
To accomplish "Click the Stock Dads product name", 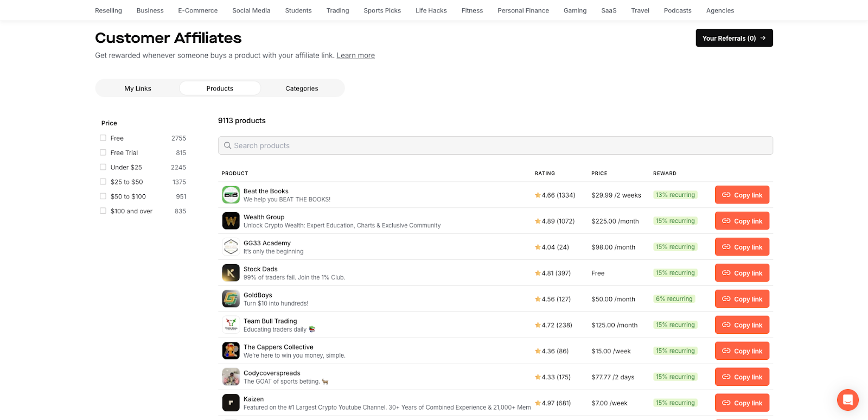I will 260,269.
